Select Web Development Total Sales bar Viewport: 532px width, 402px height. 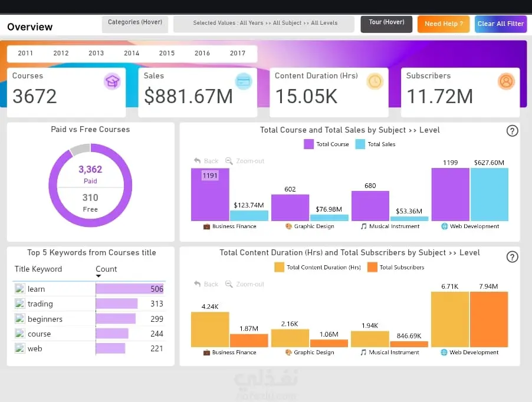pos(490,195)
